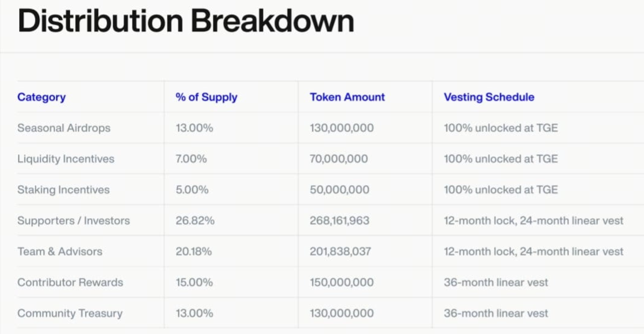Click the Supporters / Investors category cell
644x334 pixels.
73,221
